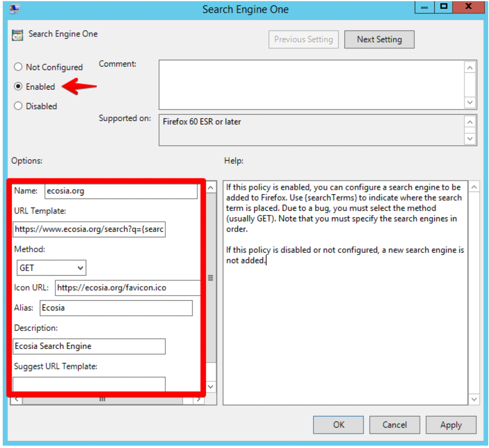Click the window system icon in title bar
The image size is (489, 448).
click(15, 9)
